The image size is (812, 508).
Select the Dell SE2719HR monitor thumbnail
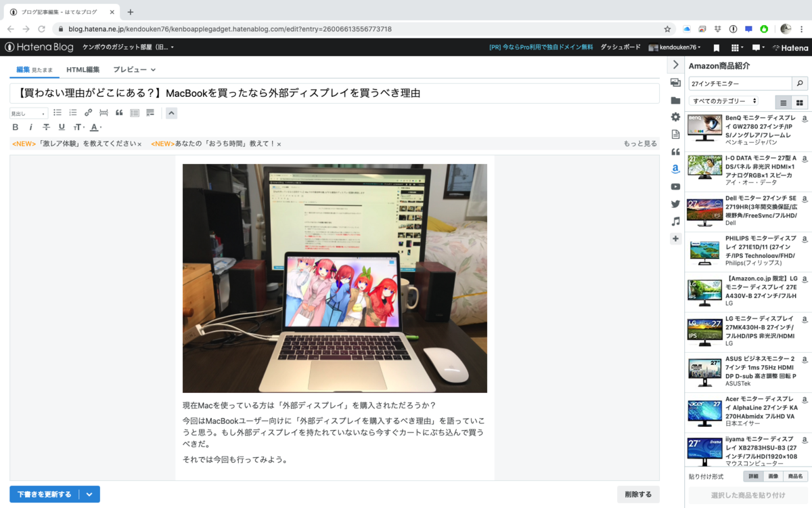pyautogui.click(x=705, y=211)
